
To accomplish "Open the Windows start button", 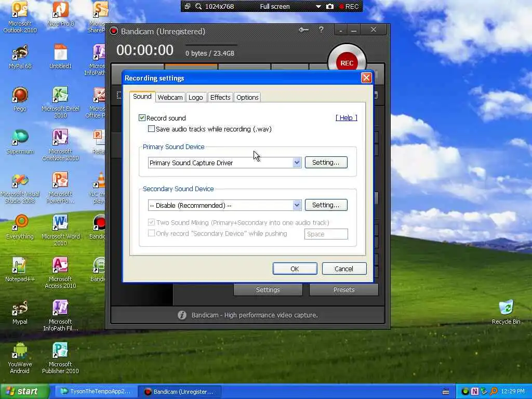I will point(25,392).
